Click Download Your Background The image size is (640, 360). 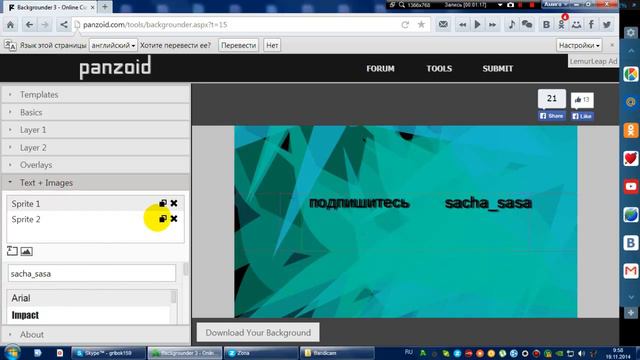pos(258,333)
